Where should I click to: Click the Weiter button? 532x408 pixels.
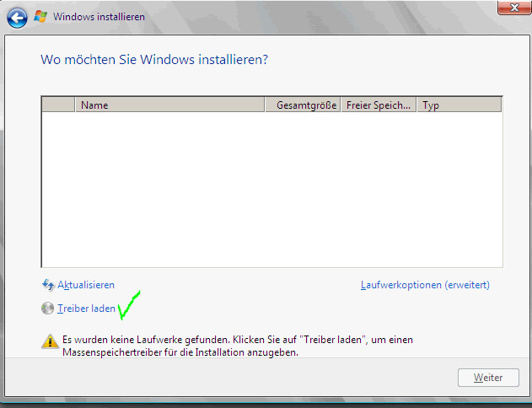(488, 378)
